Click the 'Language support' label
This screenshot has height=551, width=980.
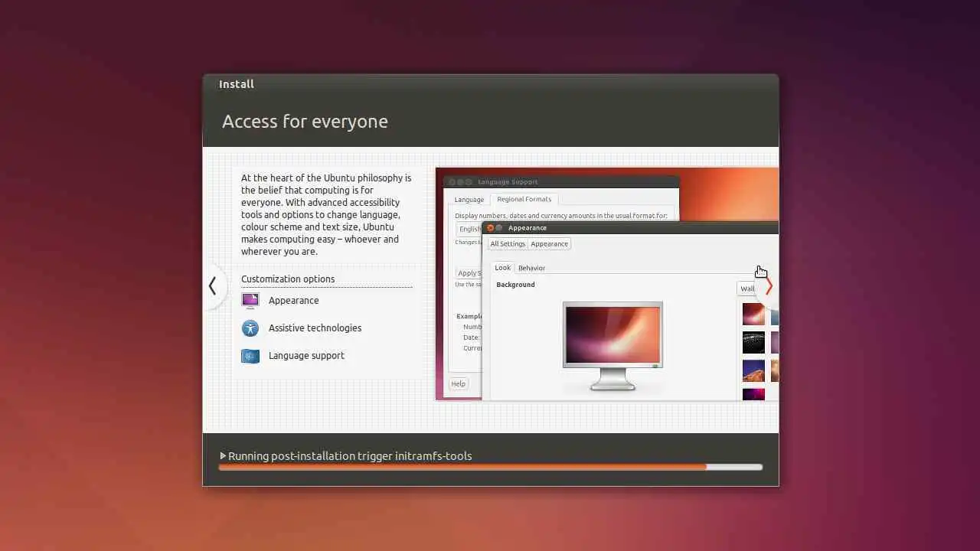[306, 356]
